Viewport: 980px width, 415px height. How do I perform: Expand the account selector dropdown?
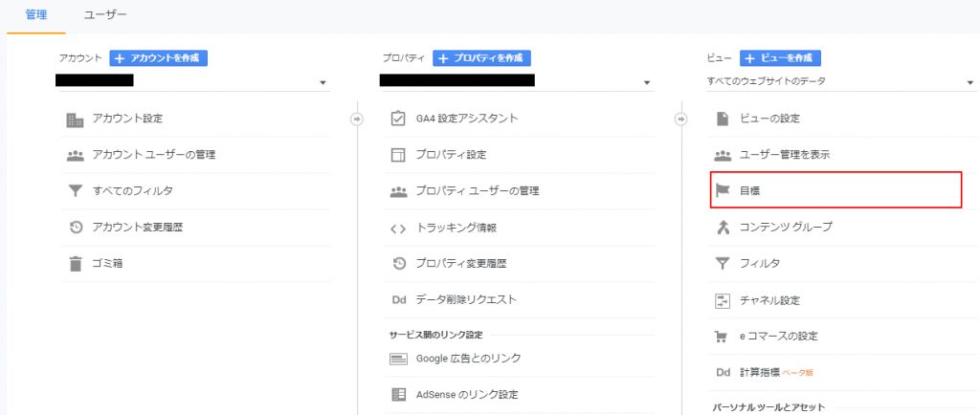tap(323, 83)
